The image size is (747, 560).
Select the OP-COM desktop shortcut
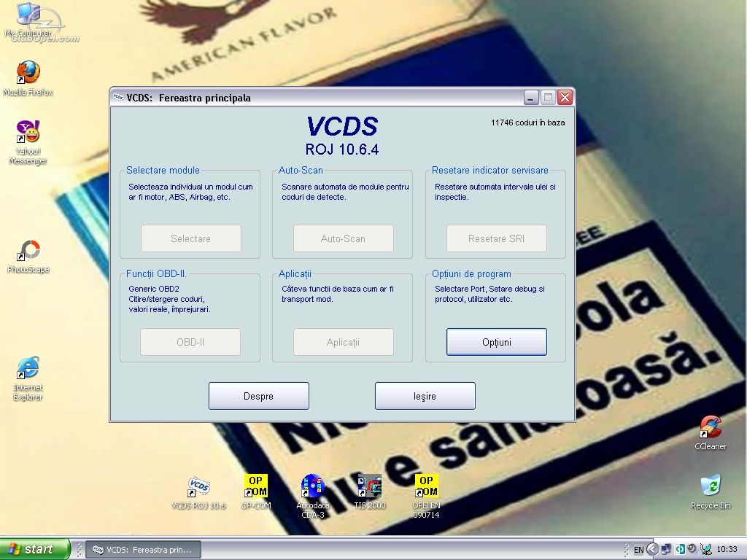[x=256, y=492]
